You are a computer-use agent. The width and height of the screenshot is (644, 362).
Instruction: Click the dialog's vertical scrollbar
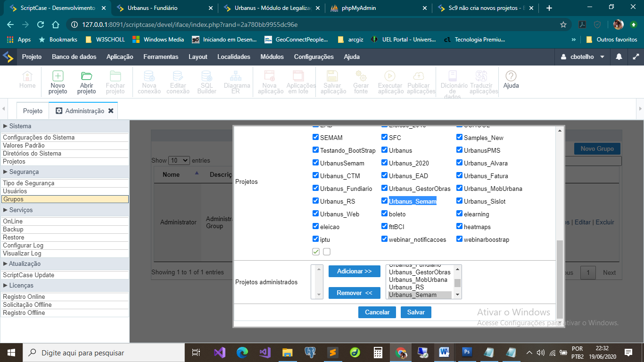coord(560,279)
